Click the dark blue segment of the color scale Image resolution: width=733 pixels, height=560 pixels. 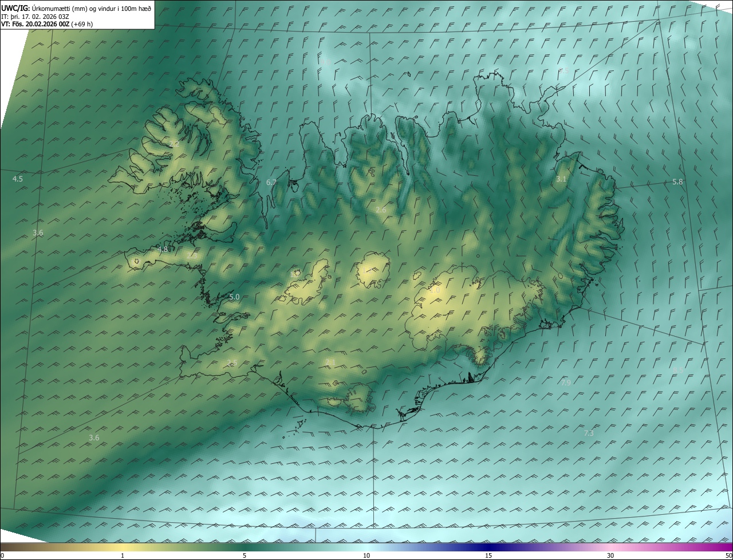[488, 547]
